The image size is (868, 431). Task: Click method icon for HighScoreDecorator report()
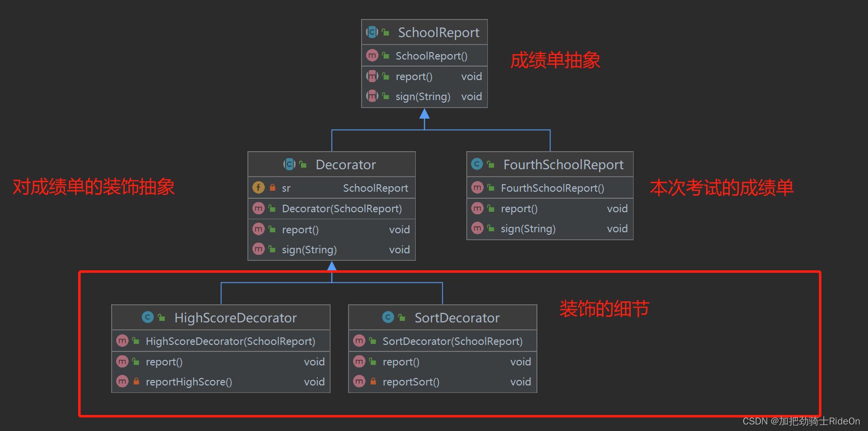pyautogui.click(x=122, y=361)
